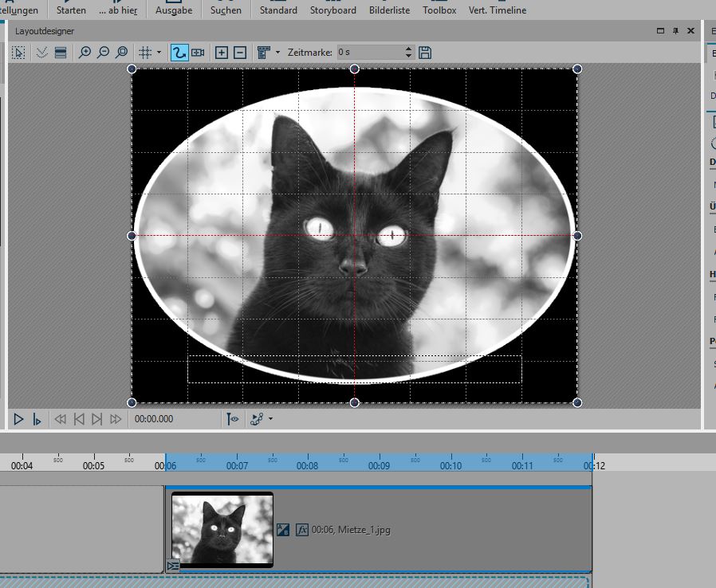Toggle the camera pan mode button

pos(198,53)
